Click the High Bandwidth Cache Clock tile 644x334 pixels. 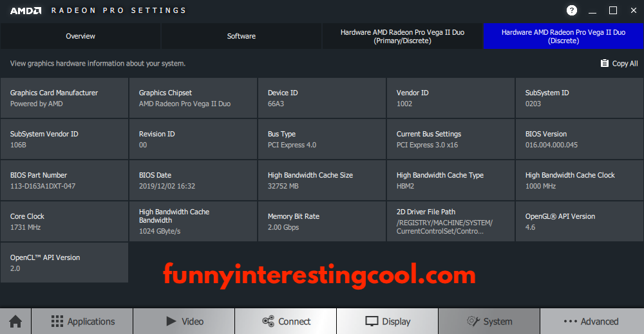[580, 180]
